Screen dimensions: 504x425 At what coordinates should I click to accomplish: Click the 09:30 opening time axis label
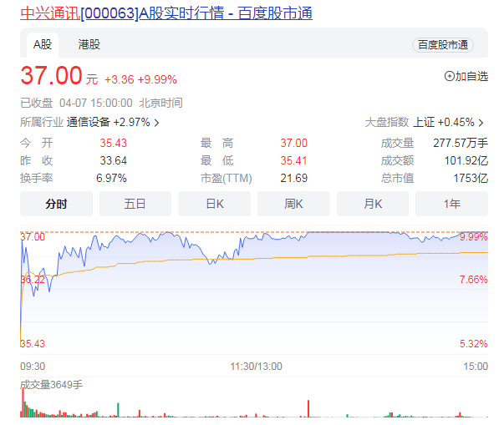click(33, 366)
